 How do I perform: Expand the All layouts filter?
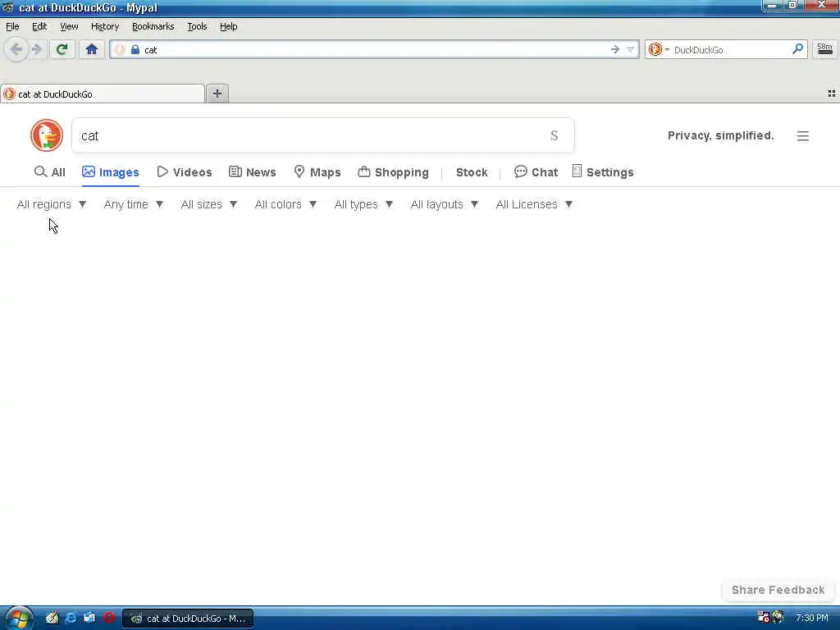(x=444, y=204)
